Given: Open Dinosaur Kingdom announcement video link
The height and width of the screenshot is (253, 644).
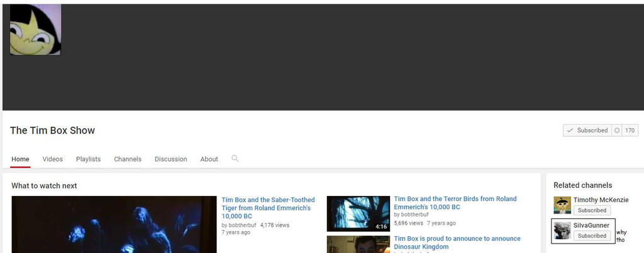Looking at the screenshot, I should point(457,243).
